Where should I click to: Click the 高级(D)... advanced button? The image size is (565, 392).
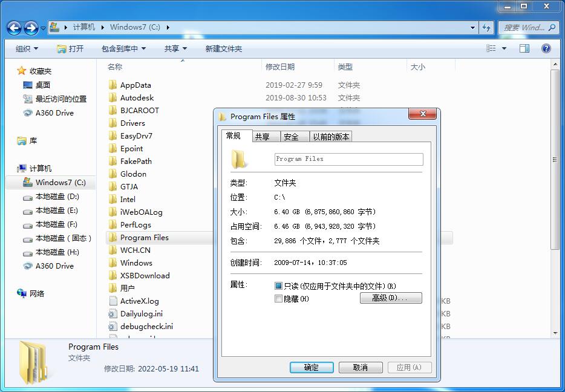[390, 298]
